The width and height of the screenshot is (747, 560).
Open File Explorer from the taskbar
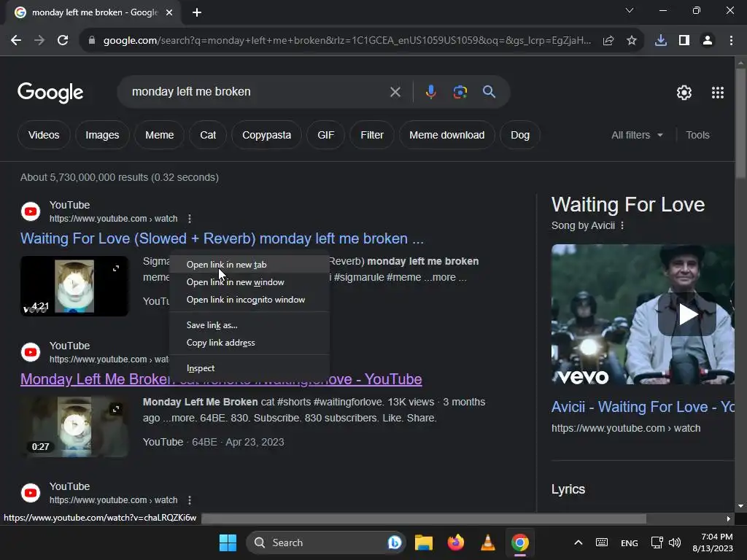point(424,542)
